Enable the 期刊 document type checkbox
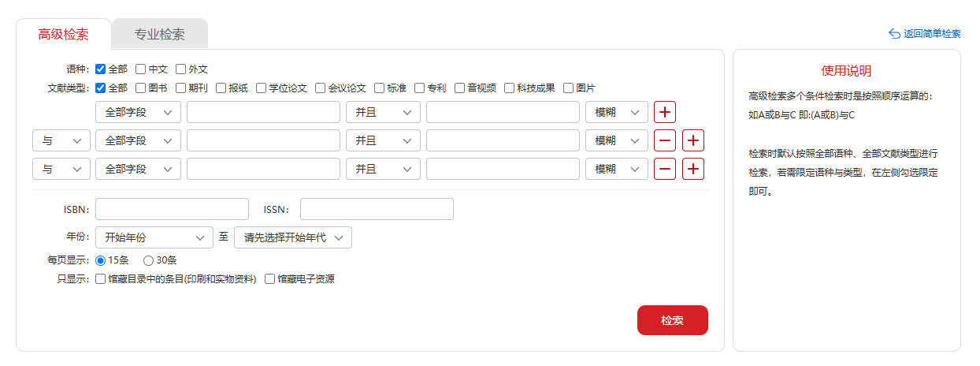 tap(180, 88)
